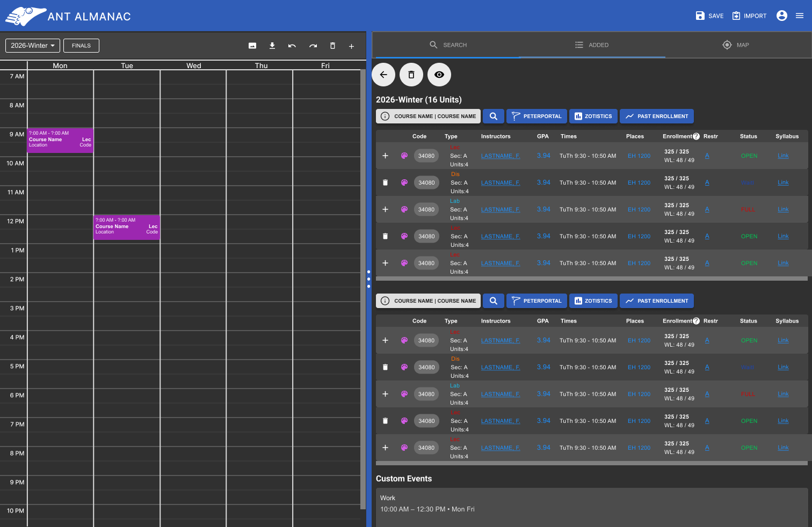812x527 pixels.
Task: Click the calendar vertical scrollbar
Action: coord(363,290)
